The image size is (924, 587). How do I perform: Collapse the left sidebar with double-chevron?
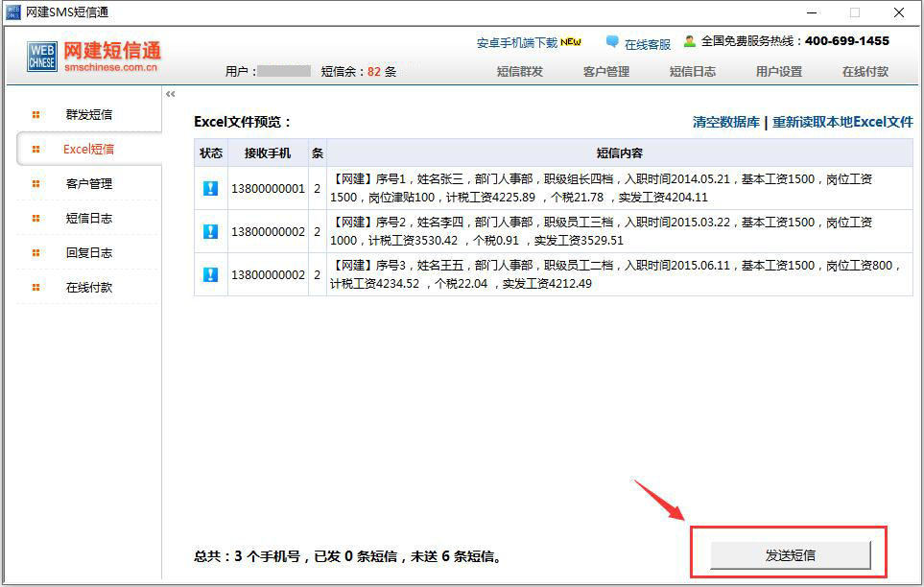point(171,94)
